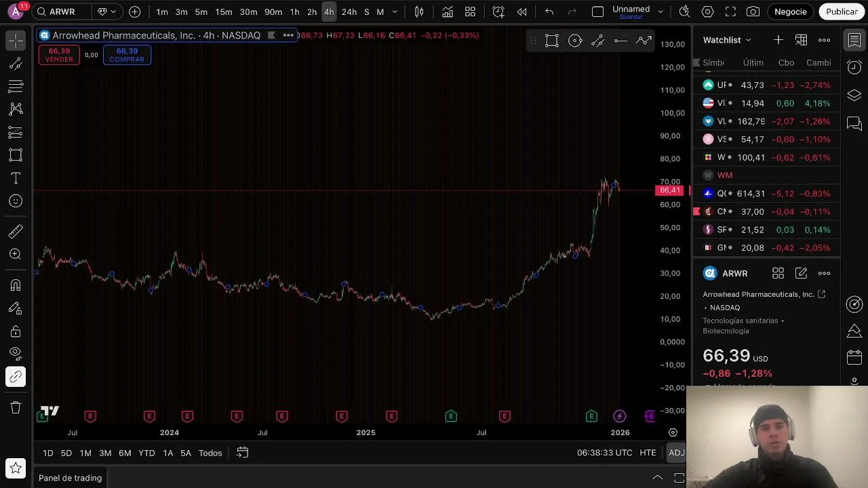Expand the Panel de trading with chevron
Screen dimensions: 868x488
click(657, 478)
